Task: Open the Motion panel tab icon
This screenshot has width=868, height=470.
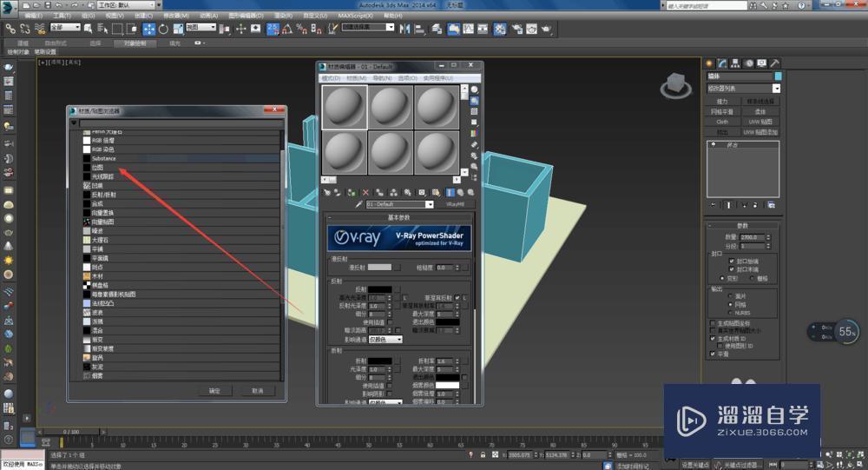Action: 749,63
